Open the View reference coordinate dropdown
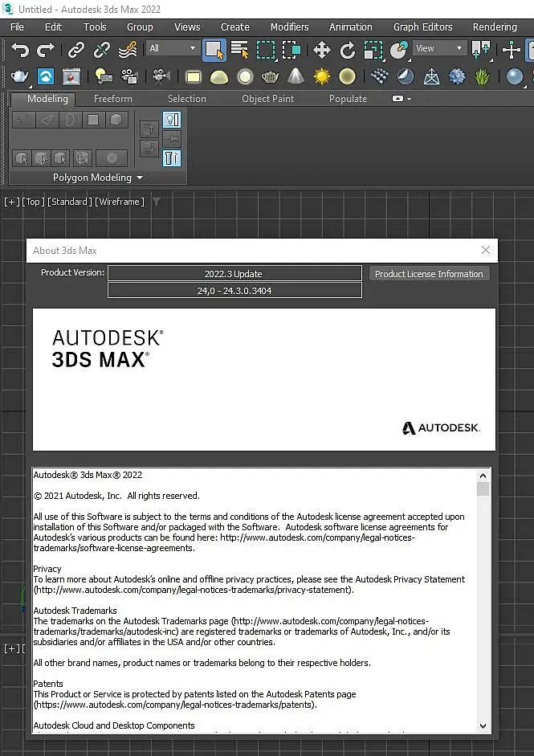534x756 pixels. (439, 48)
